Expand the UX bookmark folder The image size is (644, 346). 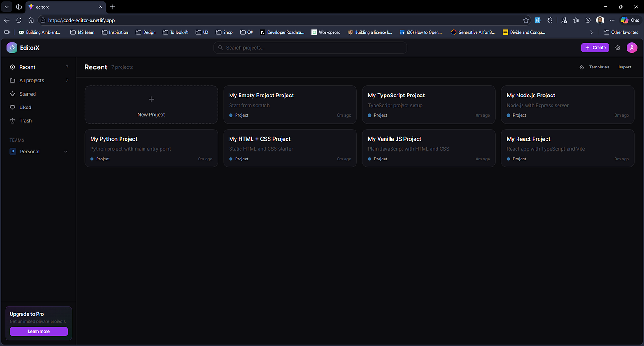202,32
